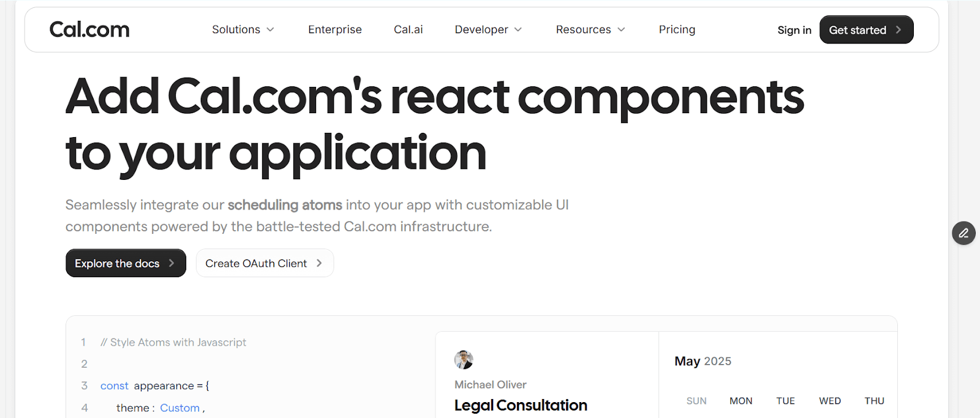The height and width of the screenshot is (418, 980).
Task: Click the Get started button
Action: pyautogui.click(x=865, y=29)
